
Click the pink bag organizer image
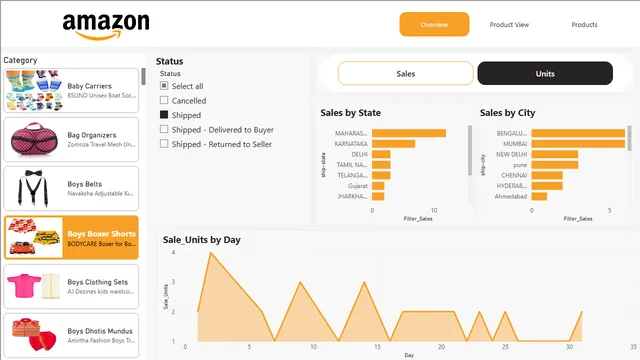tap(33, 139)
